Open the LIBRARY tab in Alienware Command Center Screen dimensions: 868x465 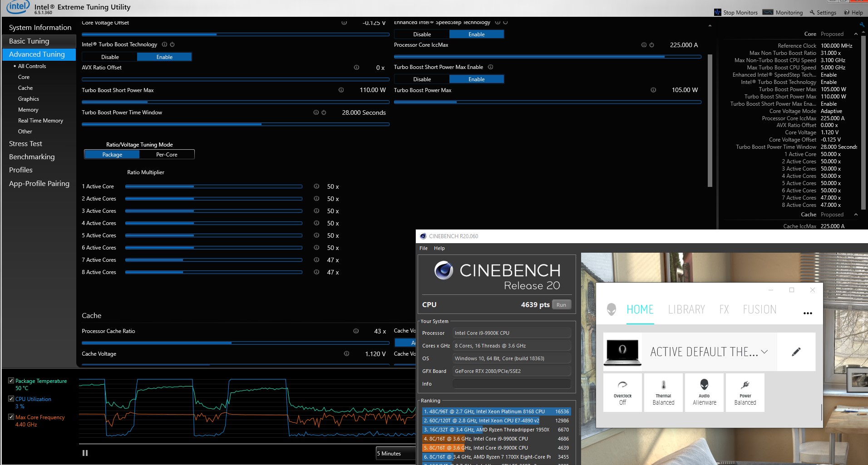(686, 309)
